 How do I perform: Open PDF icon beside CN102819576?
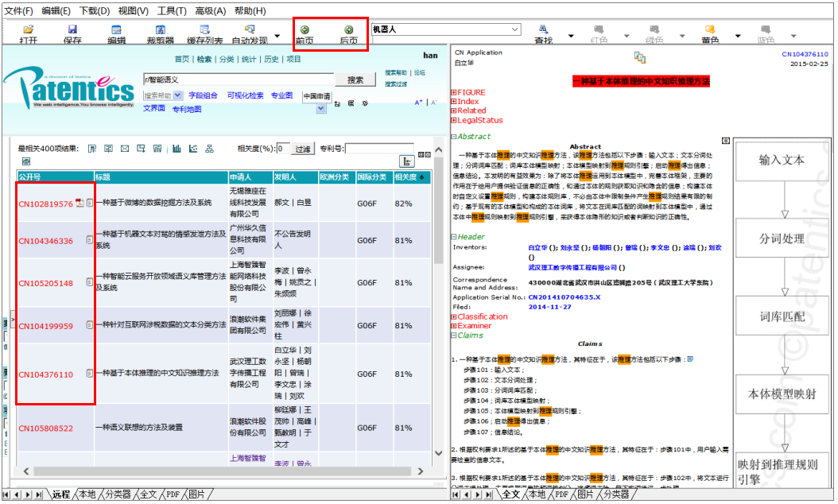tap(79, 204)
